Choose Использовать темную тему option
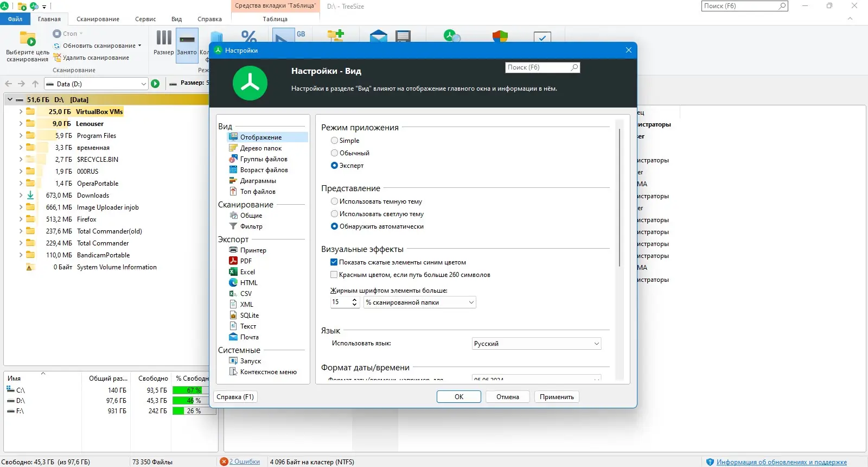The image size is (868, 467). click(334, 201)
